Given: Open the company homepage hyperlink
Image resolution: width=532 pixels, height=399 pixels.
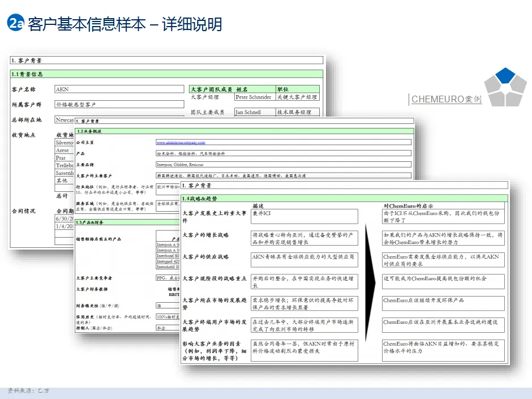Looking at the screenshot, I should point(181,143).
